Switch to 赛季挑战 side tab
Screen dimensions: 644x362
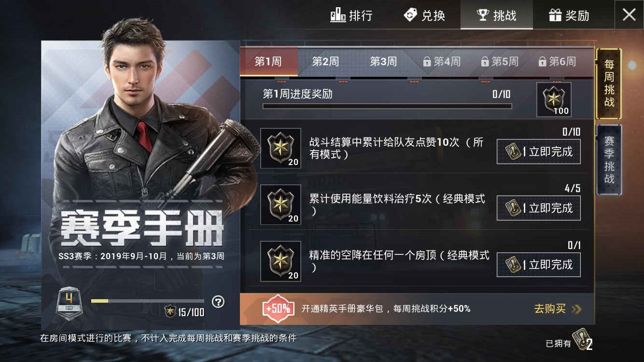[609, 160]
